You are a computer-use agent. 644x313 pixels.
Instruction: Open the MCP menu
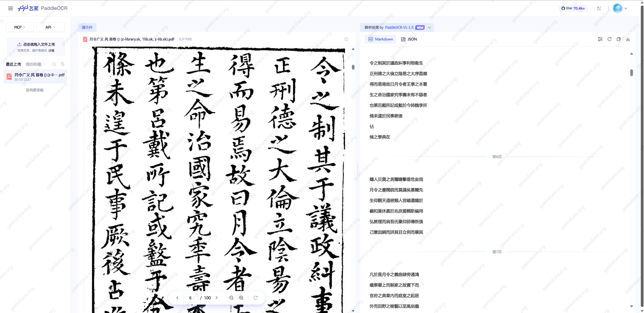tap(20, 27)
